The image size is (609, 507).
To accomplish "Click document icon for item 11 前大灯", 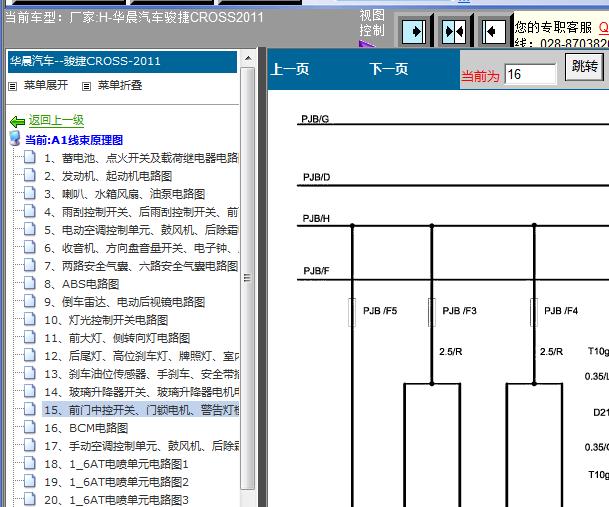I will pyautogui.click(x=30, y=337).
